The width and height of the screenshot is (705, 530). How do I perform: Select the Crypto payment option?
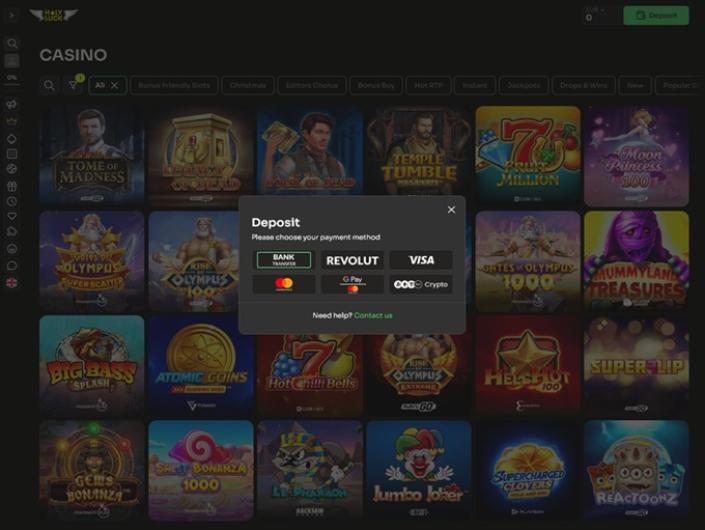[x=421, y=284]
